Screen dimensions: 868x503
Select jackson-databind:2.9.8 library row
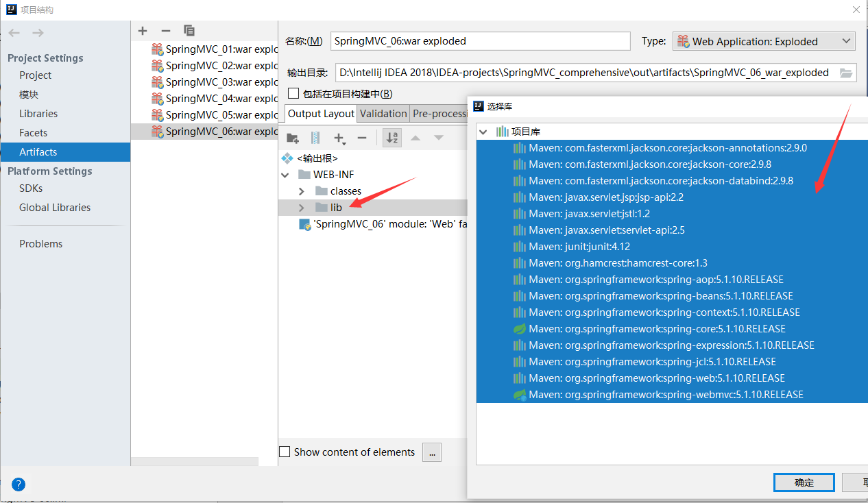(x=672, y=181)
